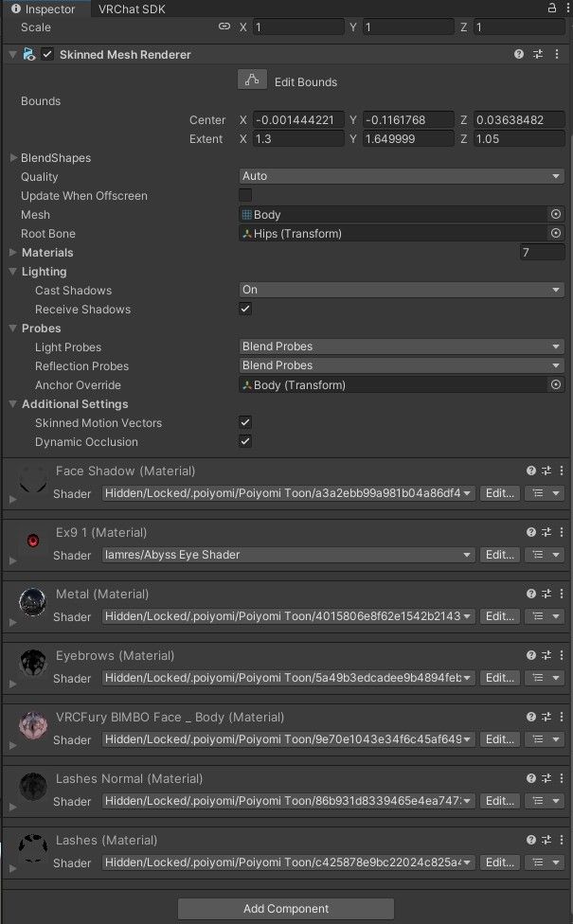This screenshot has height=924, width=573.
Task: Open VRCFury BIMBO Face shader list menu icon
Action: 544,739
